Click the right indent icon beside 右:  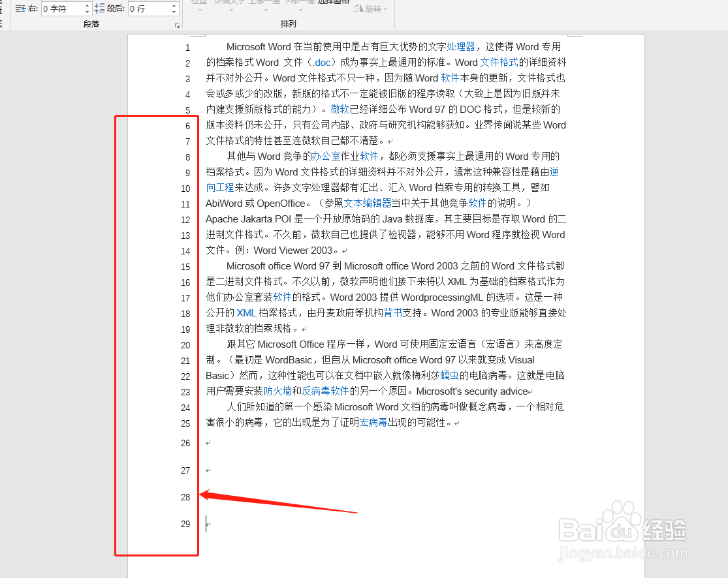tap(20, 8)
